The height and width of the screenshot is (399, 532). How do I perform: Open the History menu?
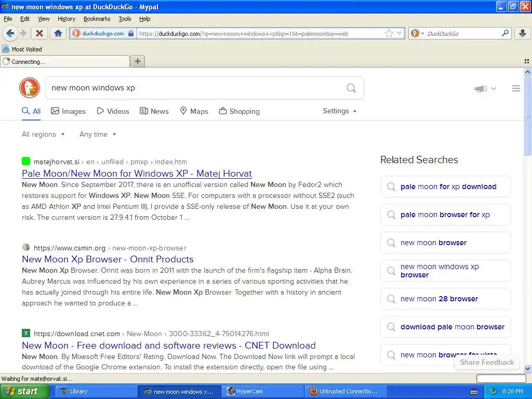(66, 19)
